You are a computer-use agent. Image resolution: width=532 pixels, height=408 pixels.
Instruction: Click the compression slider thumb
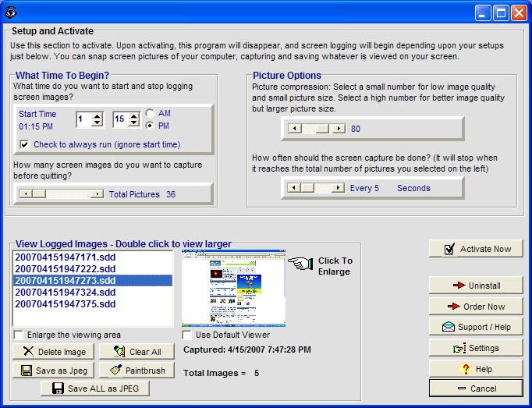322,128
